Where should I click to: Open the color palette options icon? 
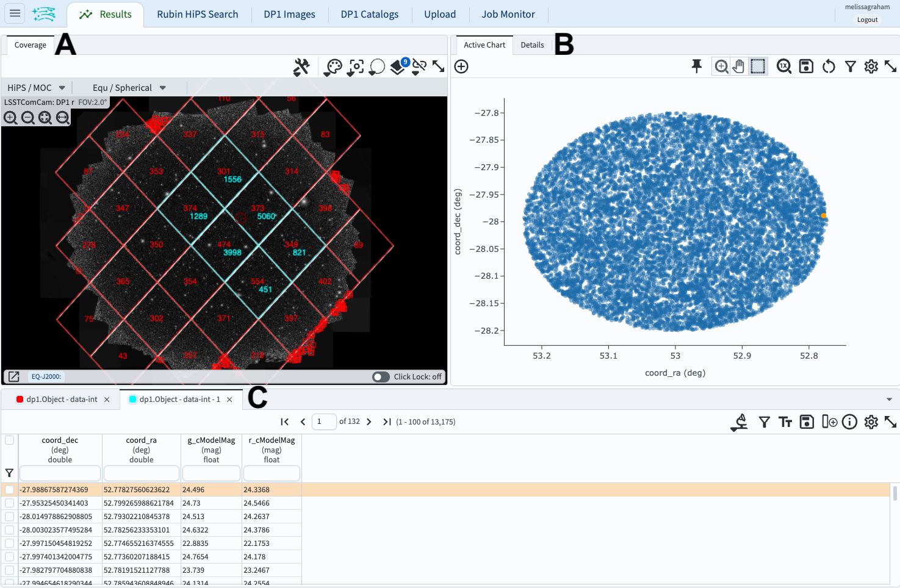[x=333, y=67]
